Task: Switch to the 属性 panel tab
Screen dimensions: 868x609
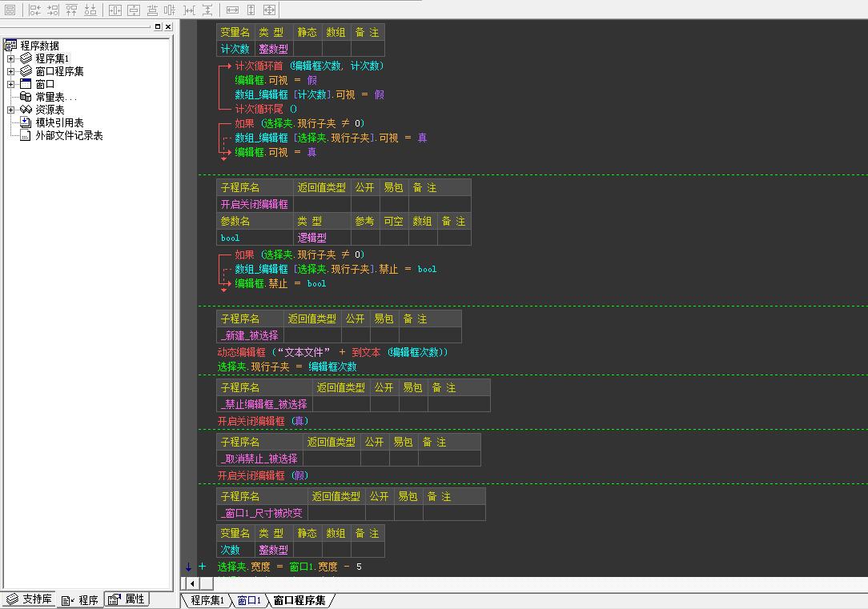Action: [127, 599]
